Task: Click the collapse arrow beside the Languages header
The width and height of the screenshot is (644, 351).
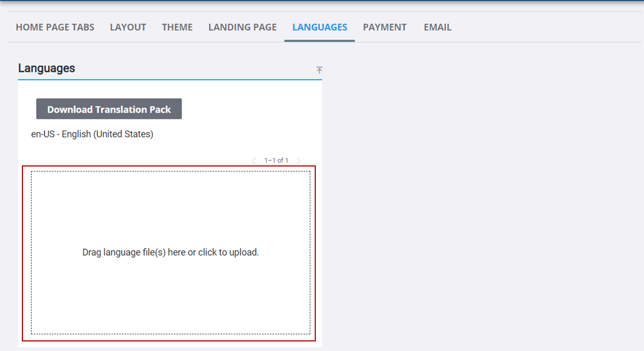Action: pyautogui.click(x=319, y=70)
